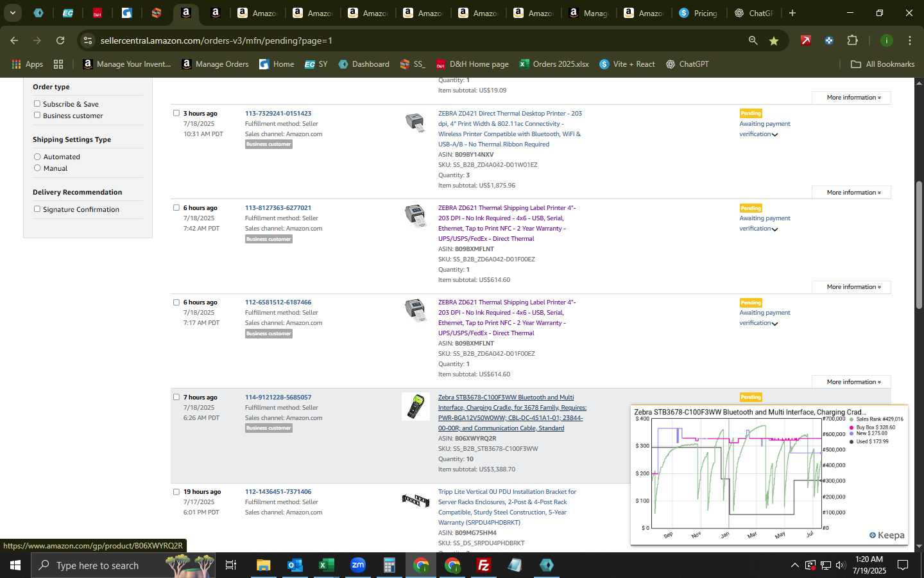Switch to the Pricing tab
Screen dimensions: 924x578
pyautogui.click(x=698, y=13)
